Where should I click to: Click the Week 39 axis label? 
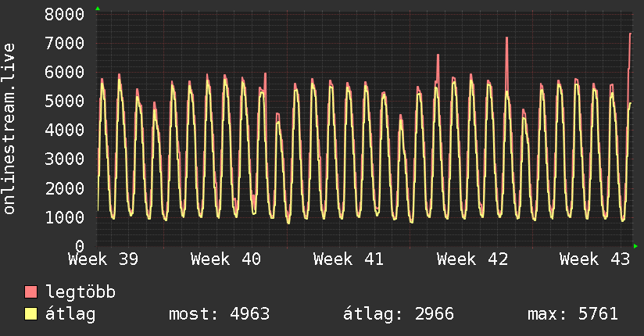103,259
